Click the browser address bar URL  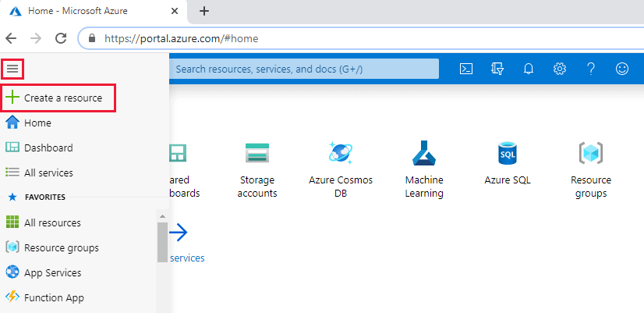(181, 39)
